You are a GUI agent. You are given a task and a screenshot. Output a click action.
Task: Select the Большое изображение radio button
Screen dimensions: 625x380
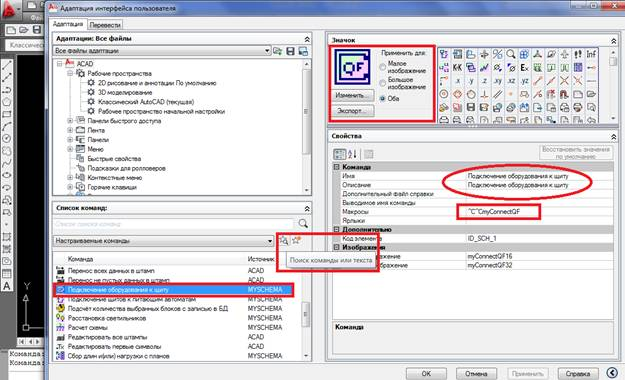[383, 83]
